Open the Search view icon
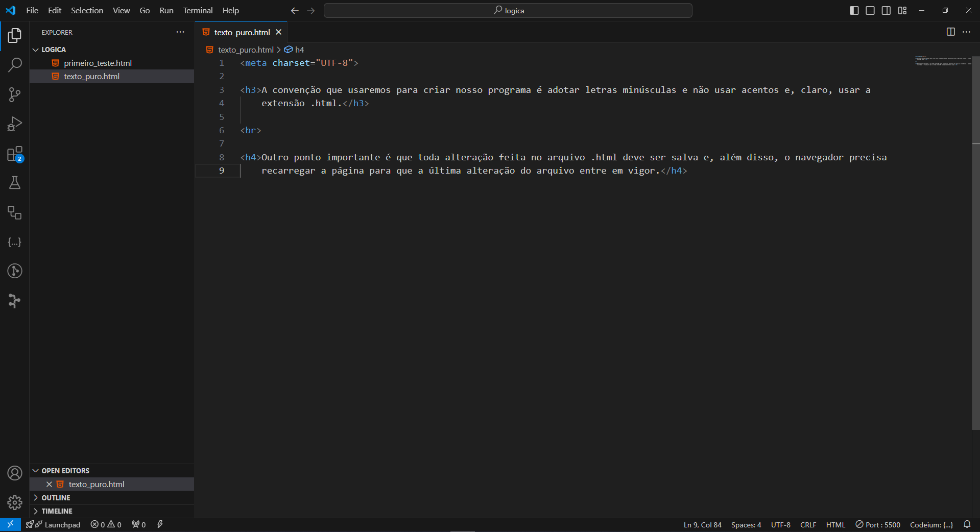Viewport: 980px width, 532px height. tap(15, 65)
